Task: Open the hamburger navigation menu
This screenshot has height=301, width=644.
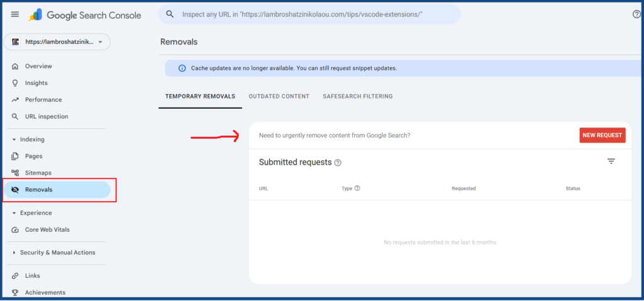Action: click(x=15, y=14)
